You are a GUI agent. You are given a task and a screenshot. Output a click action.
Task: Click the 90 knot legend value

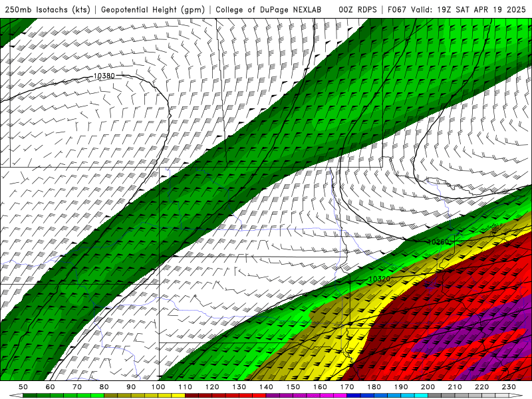point(131,387)
